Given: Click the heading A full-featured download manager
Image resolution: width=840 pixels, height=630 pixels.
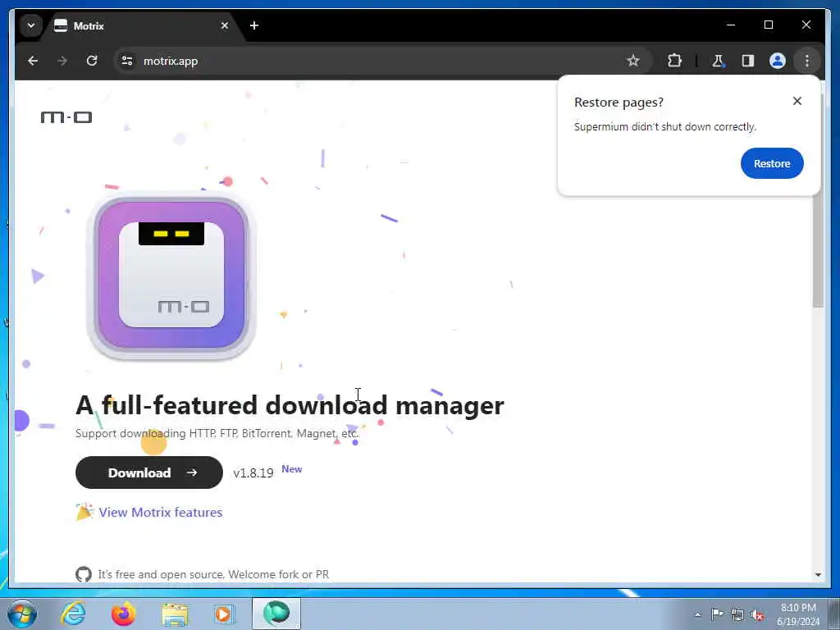Looking at the screenshot, I should [x=290, y=405].
